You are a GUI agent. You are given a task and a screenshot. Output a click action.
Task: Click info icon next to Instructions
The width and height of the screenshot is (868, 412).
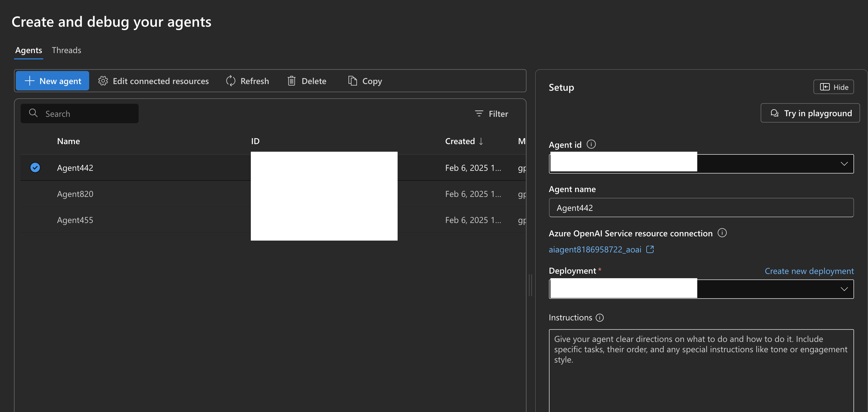(x=600, y=318)
